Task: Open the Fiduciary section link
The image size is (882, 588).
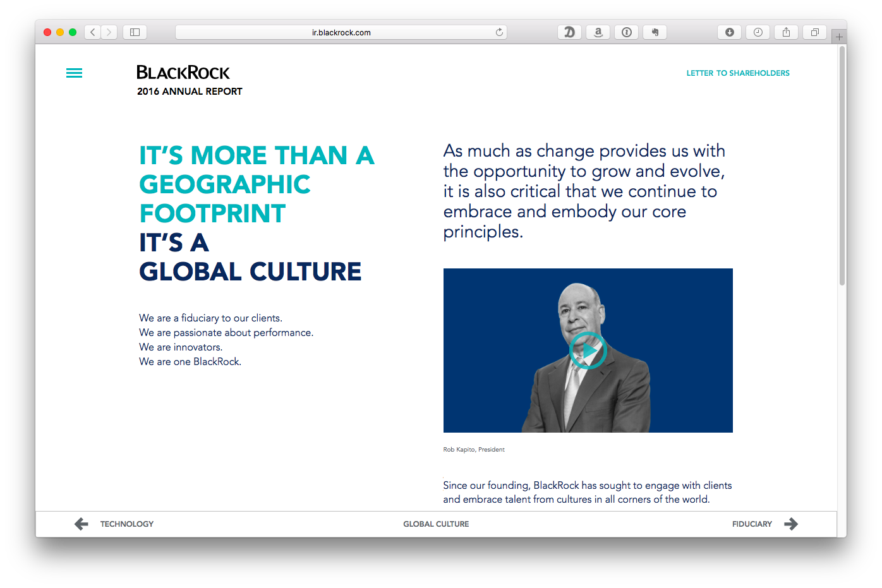Action: click(x=752, y=524)
